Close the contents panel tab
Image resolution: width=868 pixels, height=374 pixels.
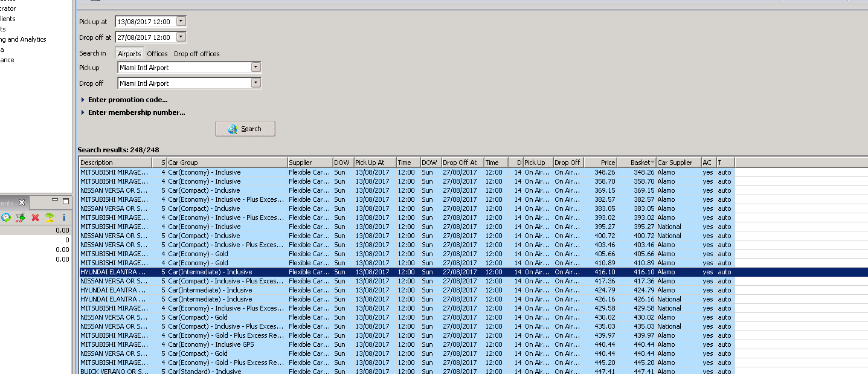click(x=22, y=202)
